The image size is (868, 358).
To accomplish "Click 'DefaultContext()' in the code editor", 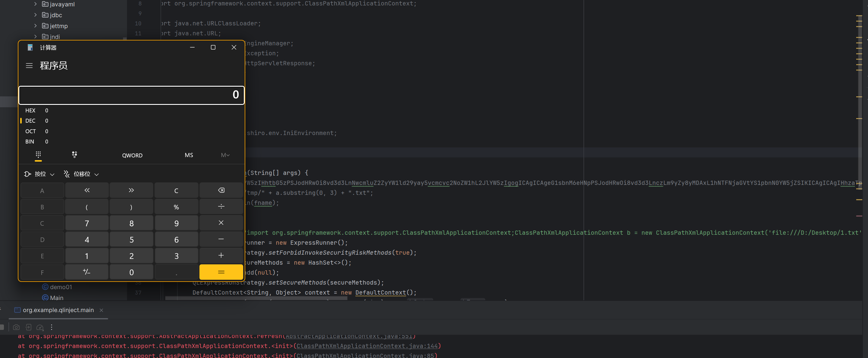I will coord(384,292).
